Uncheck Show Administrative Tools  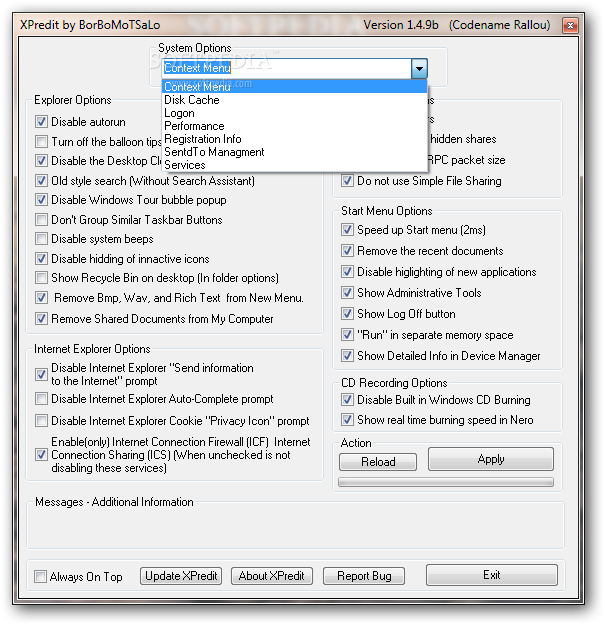pyautogui.click(x=347, y=293)
